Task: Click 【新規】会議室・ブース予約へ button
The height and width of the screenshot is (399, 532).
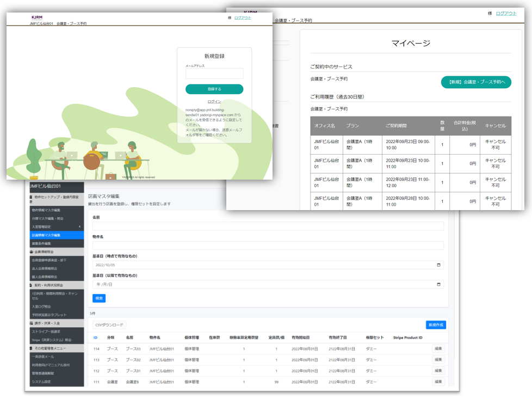Action: tap(476, 82)
